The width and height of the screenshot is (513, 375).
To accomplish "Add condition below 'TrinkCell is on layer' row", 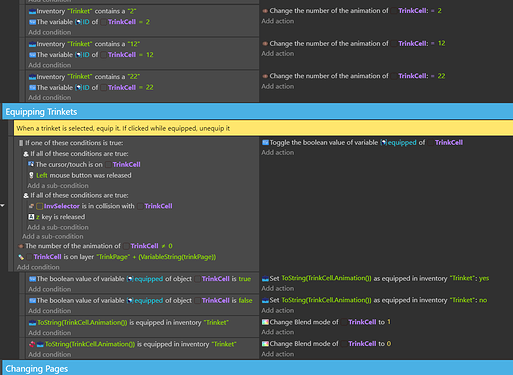I will pos(38,267).
